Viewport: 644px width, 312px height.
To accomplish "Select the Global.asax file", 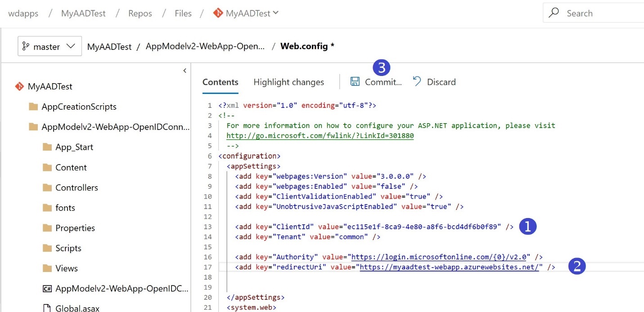I will [x=77, y=308].
